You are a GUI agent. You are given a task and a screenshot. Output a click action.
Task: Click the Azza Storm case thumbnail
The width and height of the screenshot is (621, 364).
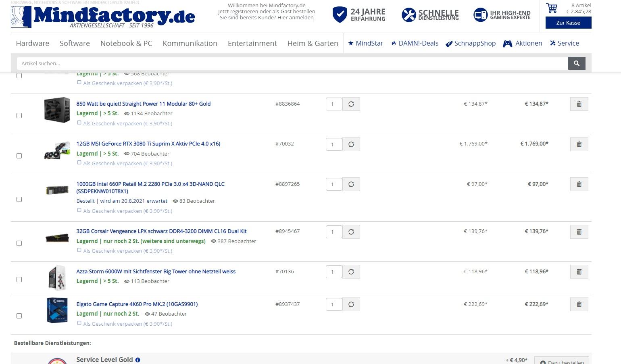[57, 278]
